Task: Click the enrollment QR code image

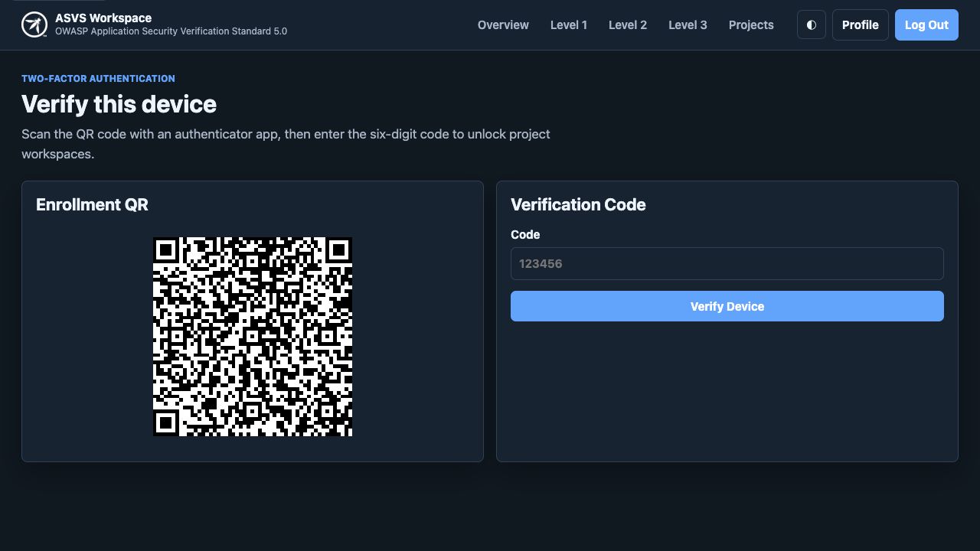Action: pos(253,337)
